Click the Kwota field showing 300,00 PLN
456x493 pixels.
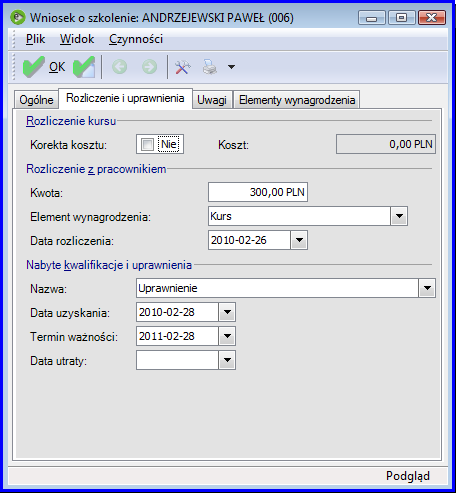coord(258,192)
